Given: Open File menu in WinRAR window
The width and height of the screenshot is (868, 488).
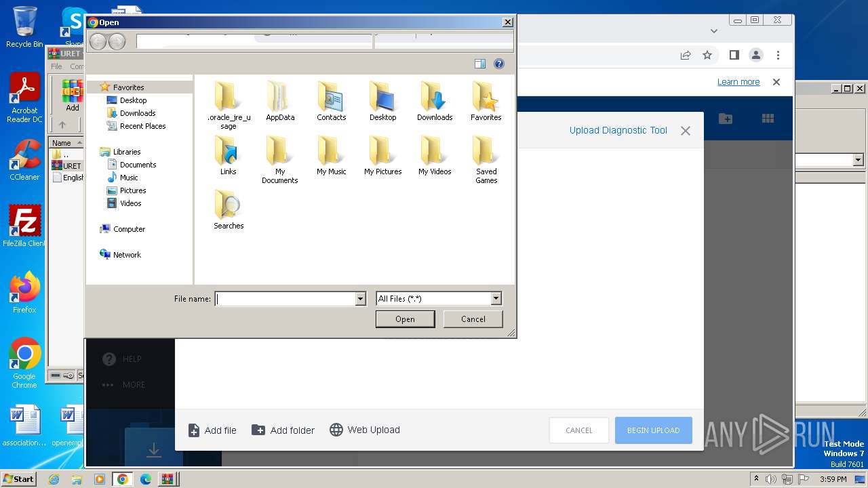Looking at the screenshot, I should pyautogui.click(x=57, y=66).
